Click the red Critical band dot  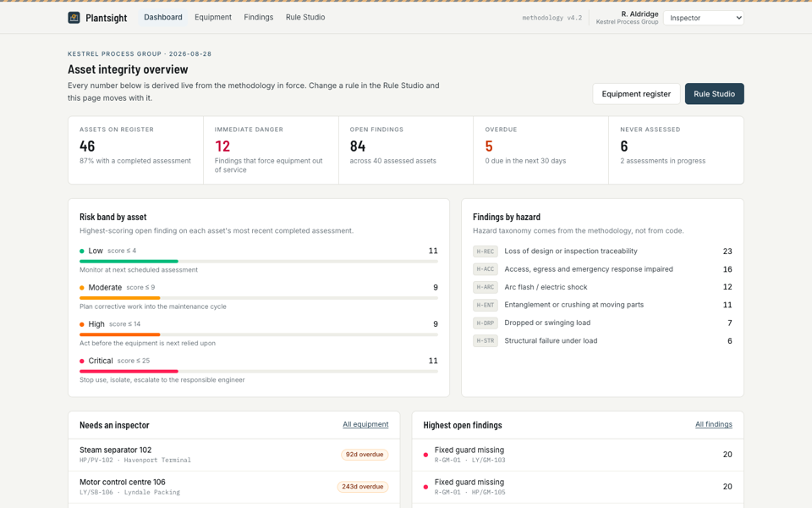click(82, 362)
